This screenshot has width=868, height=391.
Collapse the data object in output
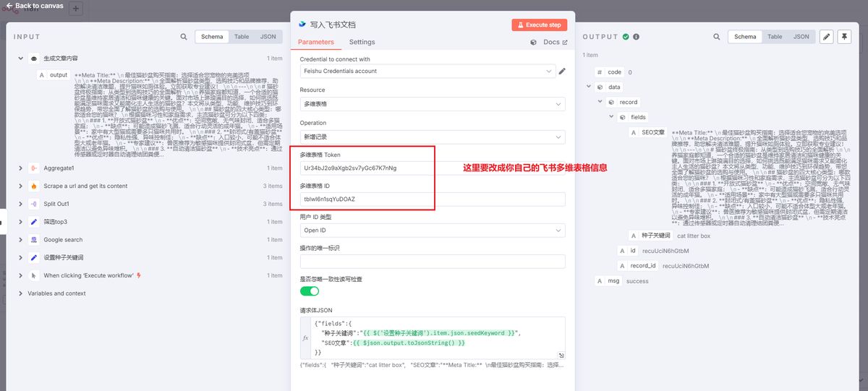pos(588,87)
